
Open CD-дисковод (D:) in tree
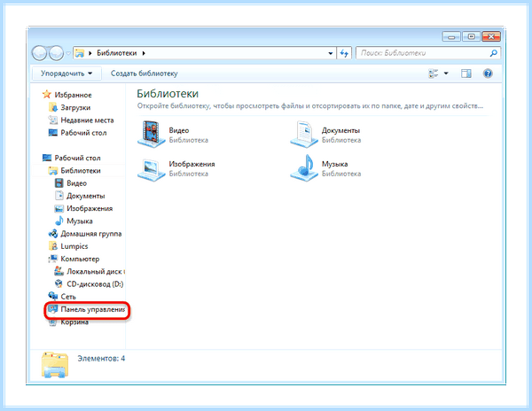click(x=95, y=284)
